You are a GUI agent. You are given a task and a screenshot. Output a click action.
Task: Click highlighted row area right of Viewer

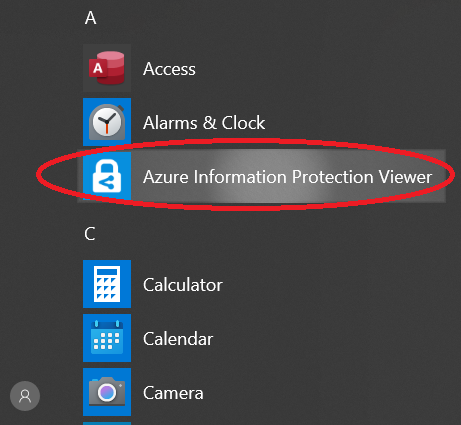(x=439, y=176)
